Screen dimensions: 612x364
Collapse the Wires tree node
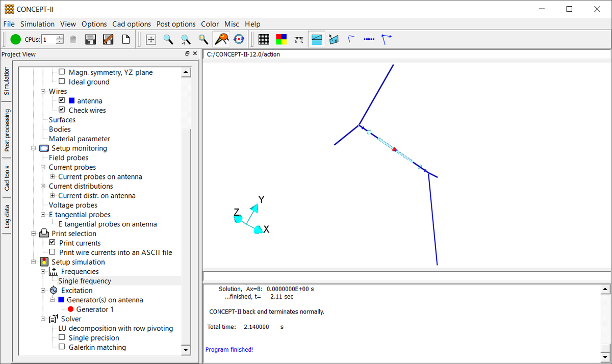(43, 91)
